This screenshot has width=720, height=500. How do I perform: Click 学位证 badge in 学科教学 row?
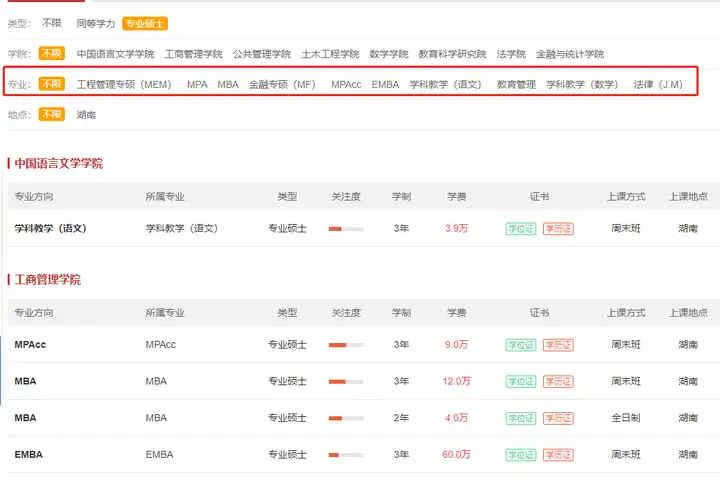(x=521, y=229)
